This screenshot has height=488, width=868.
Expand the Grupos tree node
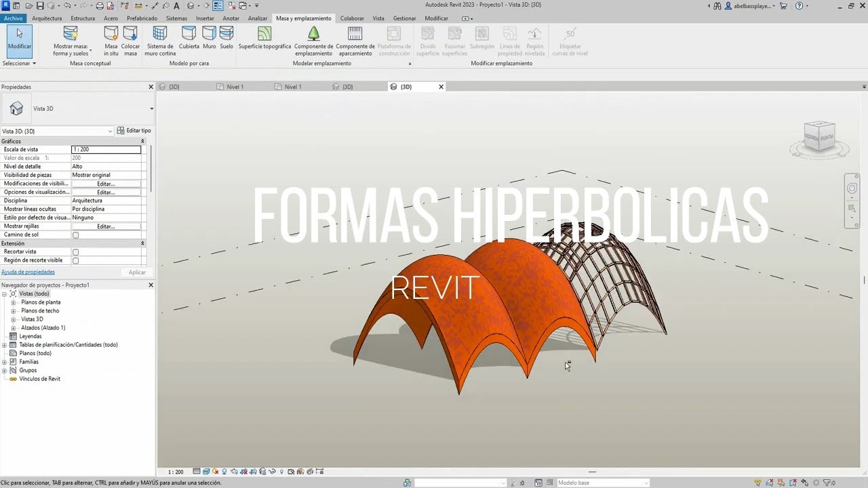tap(5, 370)
